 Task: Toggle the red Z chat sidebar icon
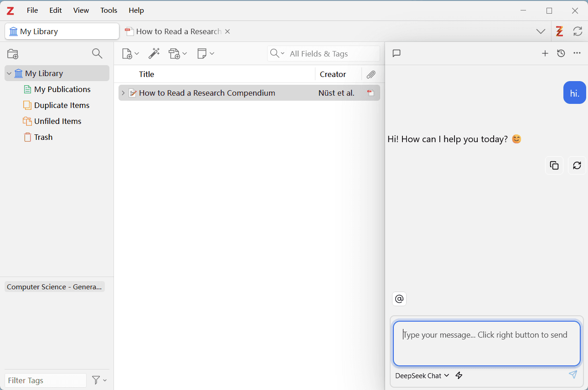point(559,31)
